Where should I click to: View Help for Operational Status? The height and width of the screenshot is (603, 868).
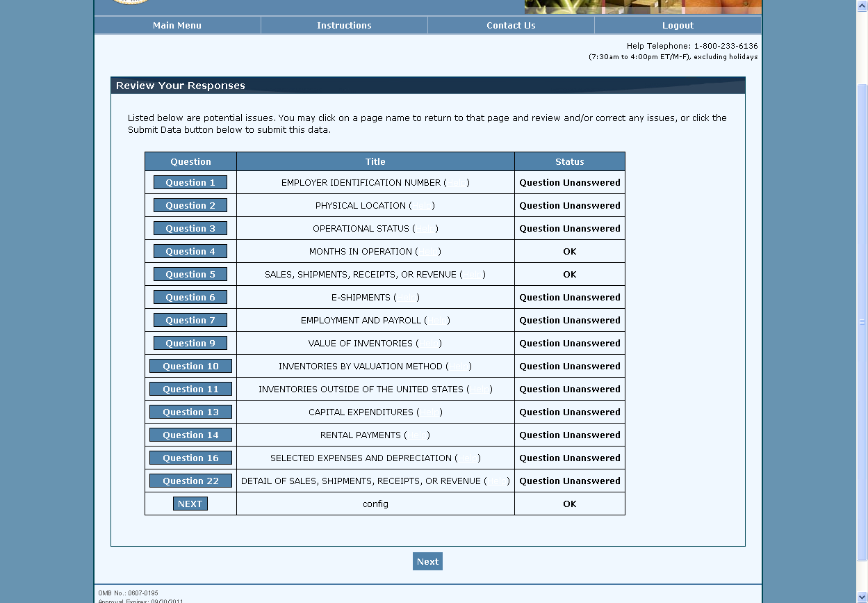[425, 228]
